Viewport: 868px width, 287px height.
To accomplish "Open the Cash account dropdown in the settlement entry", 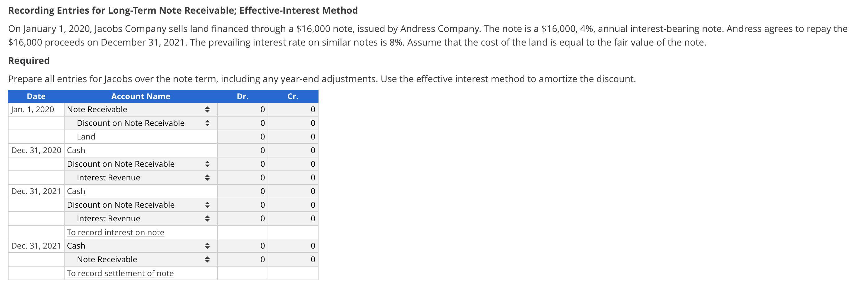I will click(141, 246).
